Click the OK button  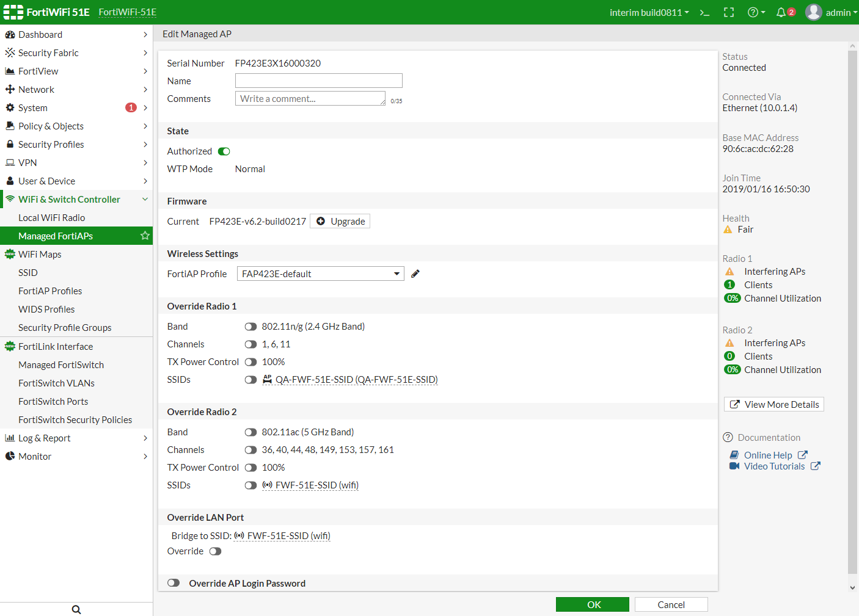pos(593,604)
